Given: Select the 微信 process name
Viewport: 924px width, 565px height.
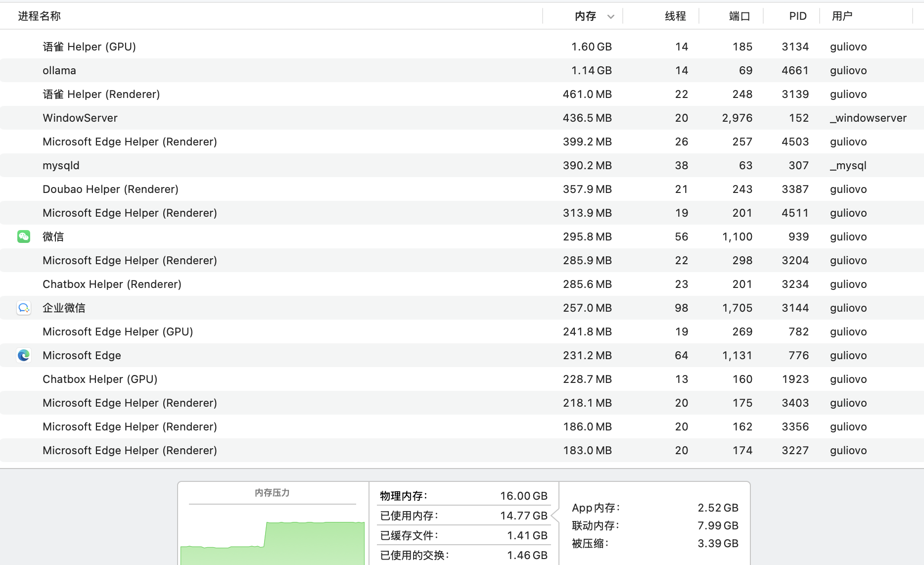Looking at the screenshot, I should tap(53, 236).
